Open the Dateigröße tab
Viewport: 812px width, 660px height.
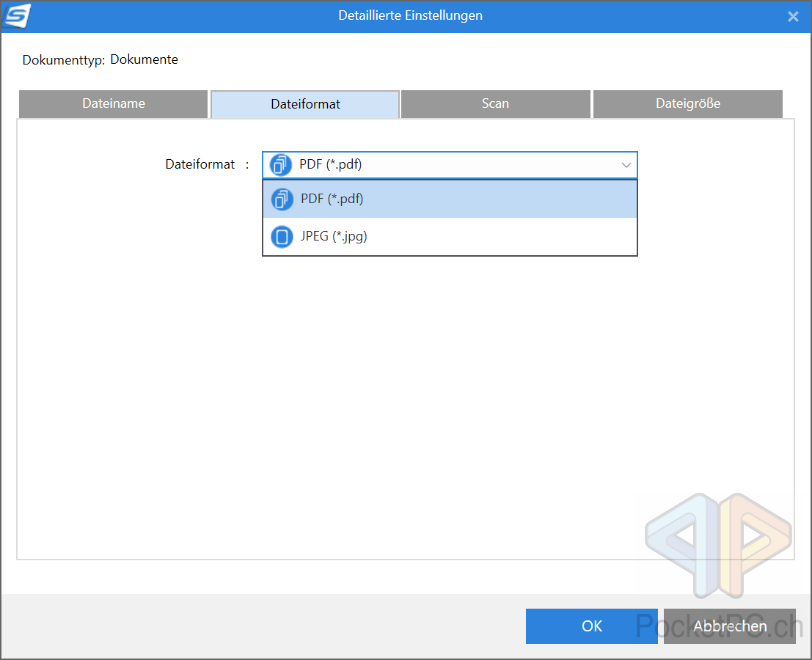(x=688, y=103)
